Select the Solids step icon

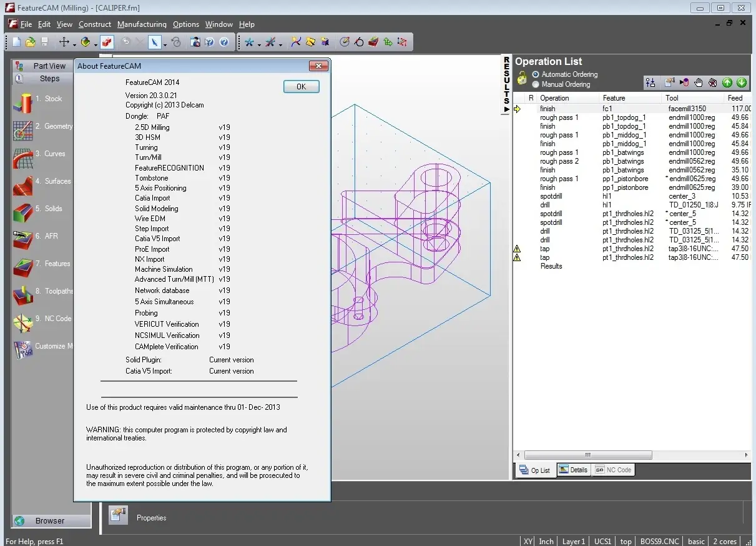(23, 212)
